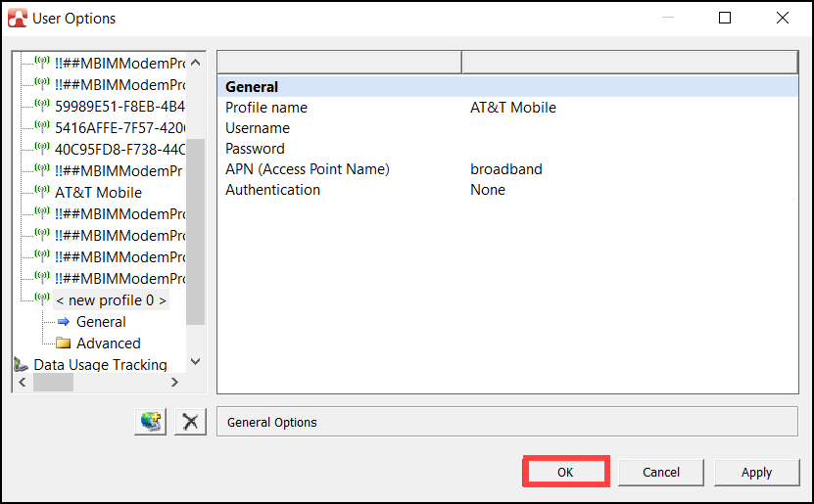Select the AT&T Mobile profile in tree

[x=98, y=193]
